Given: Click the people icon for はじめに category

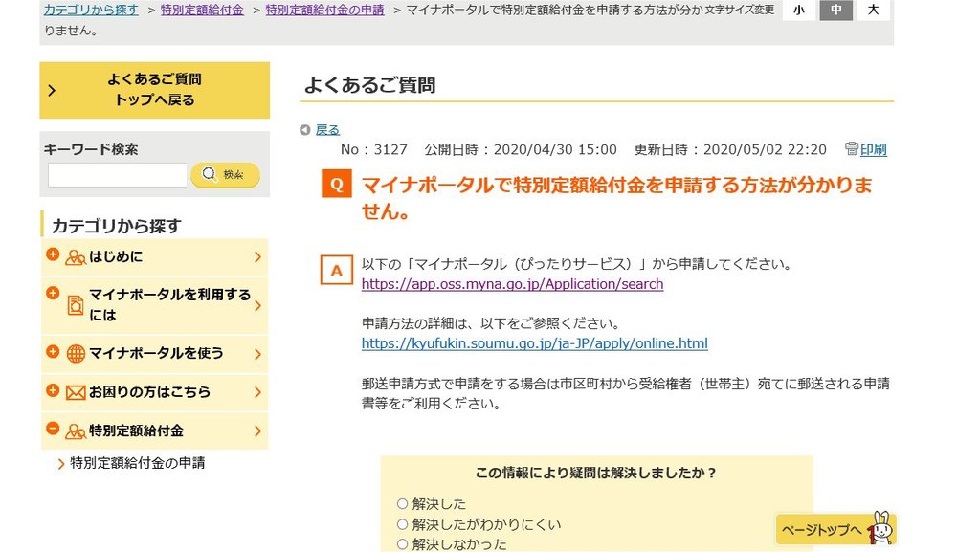Looking at the screenshot, I should tap(76, 257).
